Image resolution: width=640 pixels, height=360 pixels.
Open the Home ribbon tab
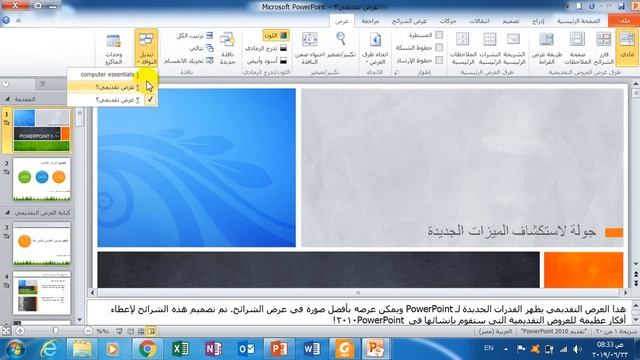pyautogui.click(x=578, y=21)
